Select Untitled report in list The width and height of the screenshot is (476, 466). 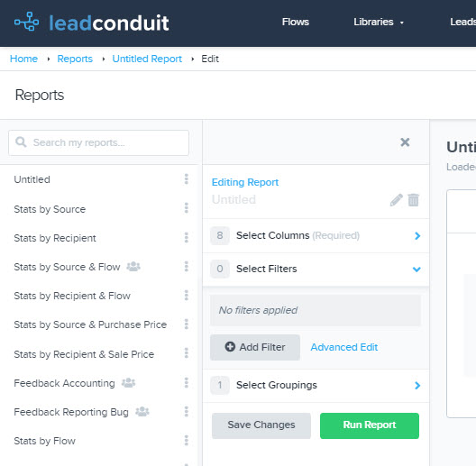tap(32, 179)
